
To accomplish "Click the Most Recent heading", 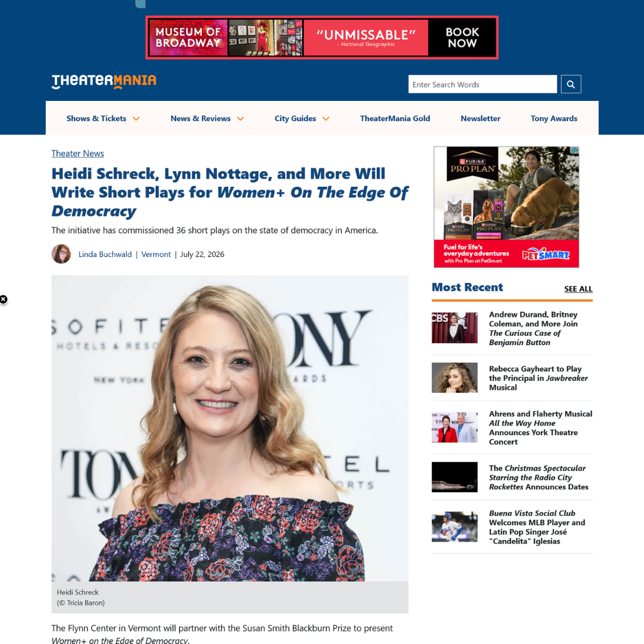I will click(x=467, y=287).
